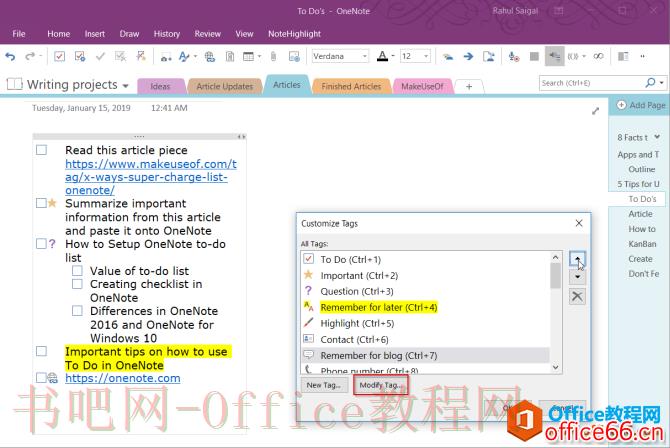Open the Verdana font name dropdown
The width and height of the screenshot is (670, 448).
point(364,56)
